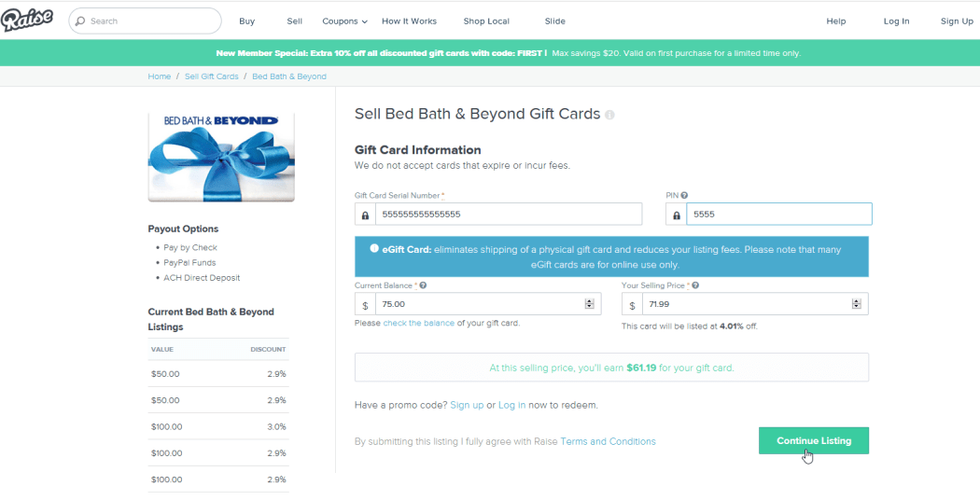
Task: Click the Sell Gift Cards breadcrumb
Action: pyautogui.click(x=211, y=76)
